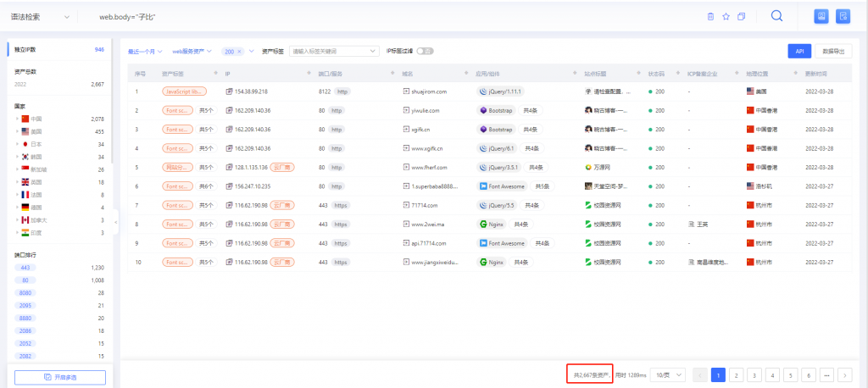Screen dimensions: 868x388
Task: Expand the 中国 country entry
Action: (x=17, y=119)
